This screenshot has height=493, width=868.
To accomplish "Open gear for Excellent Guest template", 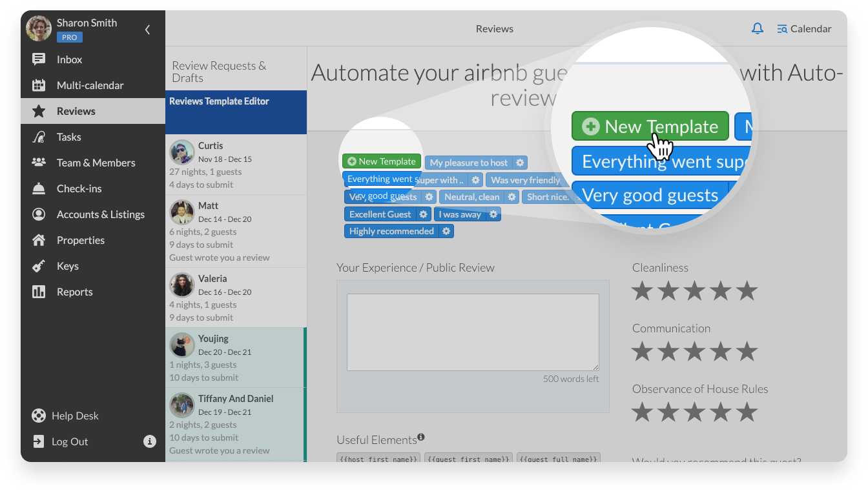I will coord(424,214).
